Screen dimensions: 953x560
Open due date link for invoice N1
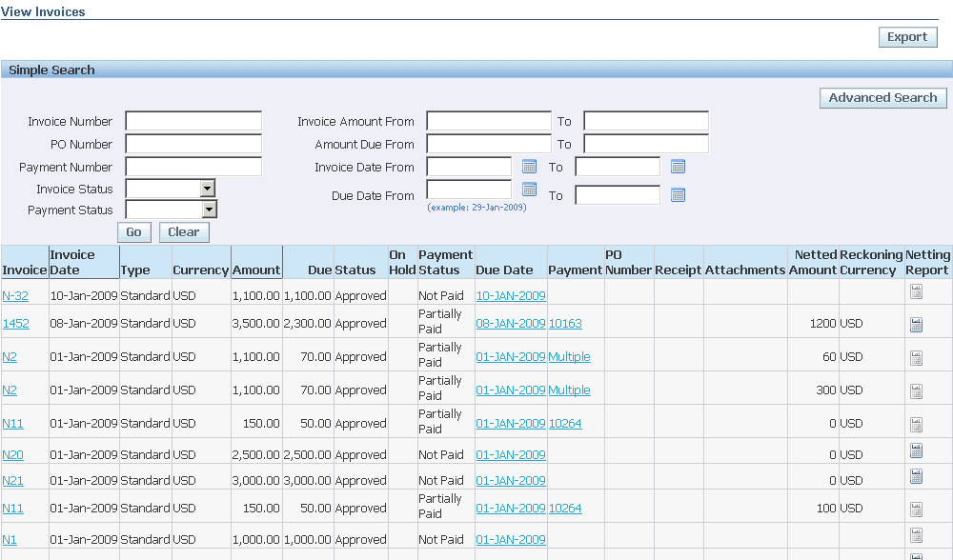(511, 539)
